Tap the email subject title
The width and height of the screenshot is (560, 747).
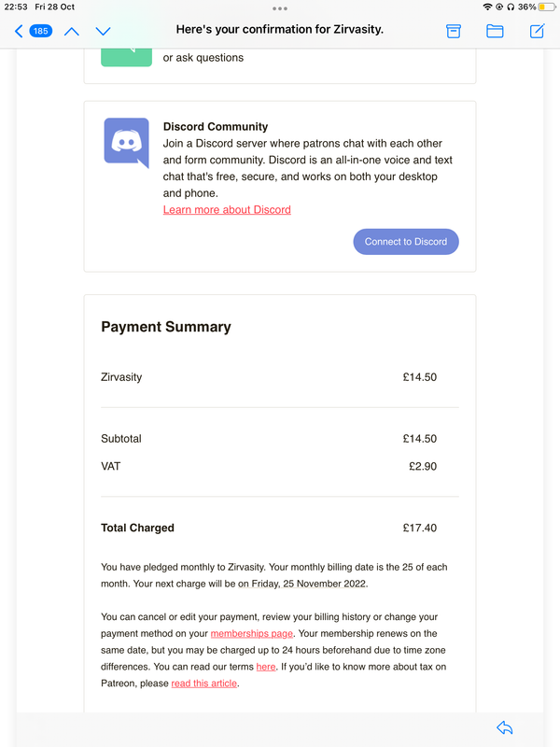[279, 30]
